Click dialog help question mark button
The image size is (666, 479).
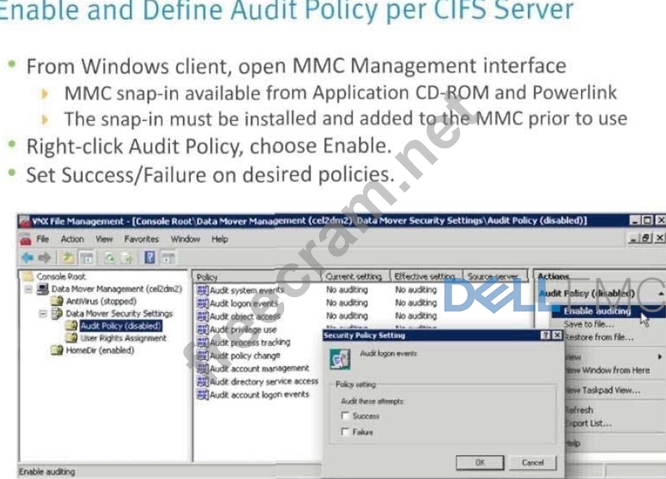pos(546,335)
